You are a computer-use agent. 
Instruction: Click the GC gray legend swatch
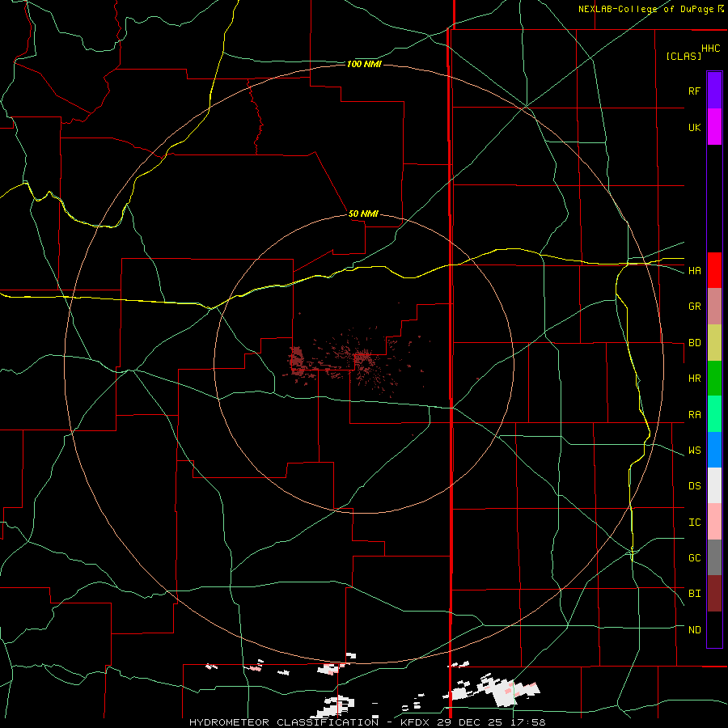click(x=714, y=557)
